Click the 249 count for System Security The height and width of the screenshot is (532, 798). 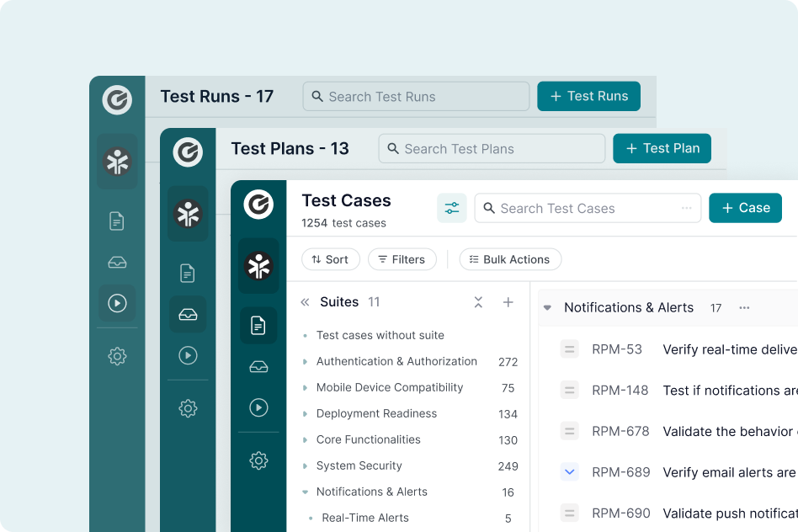[508, 466]
